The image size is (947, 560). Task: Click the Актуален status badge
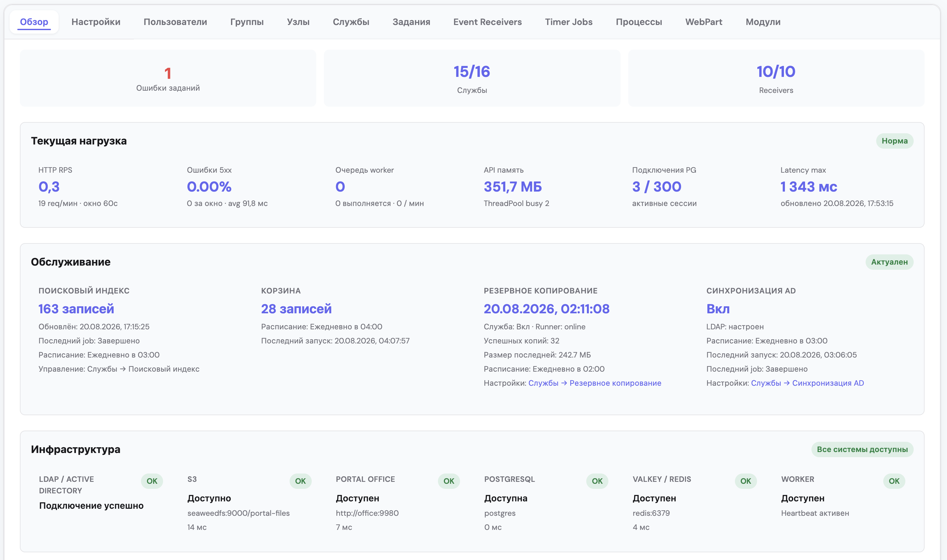click(889, 262)
